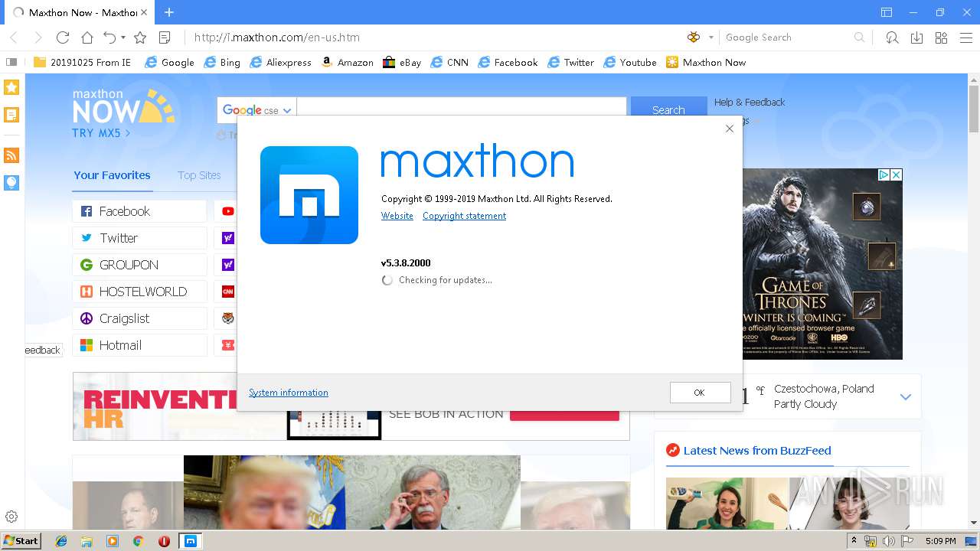Expand the Czestochowa weather chevron
The width and height of the screenshot is (980, 551).
[x=906, y=397]
